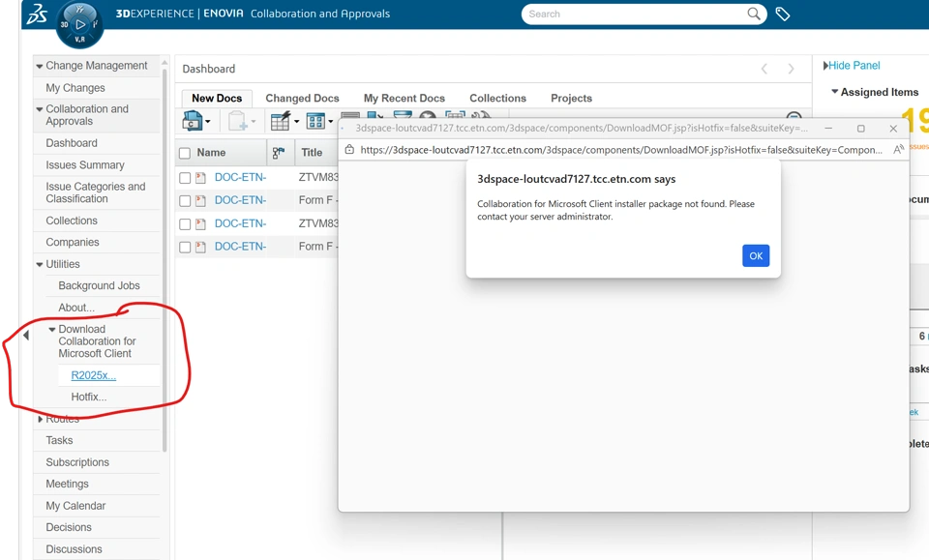The height and width of the screenshot is (560, 929).
Task: Open Companies in the sidebar
Action: 73,243
